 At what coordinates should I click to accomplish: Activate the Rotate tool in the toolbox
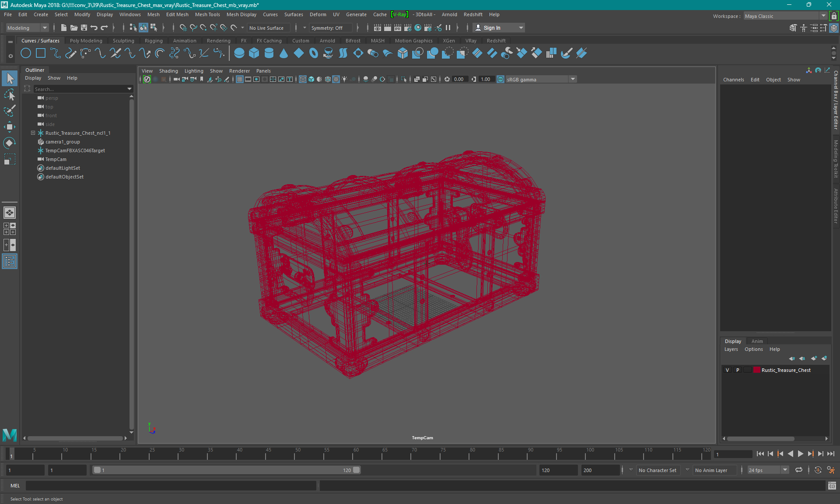[x=10, y=143]
